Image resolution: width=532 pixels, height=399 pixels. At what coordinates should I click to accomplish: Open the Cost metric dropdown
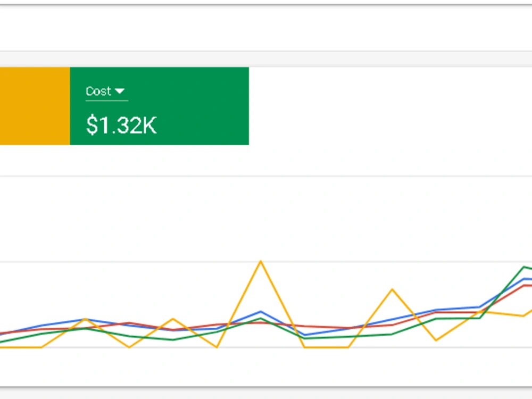click(106, 92)
